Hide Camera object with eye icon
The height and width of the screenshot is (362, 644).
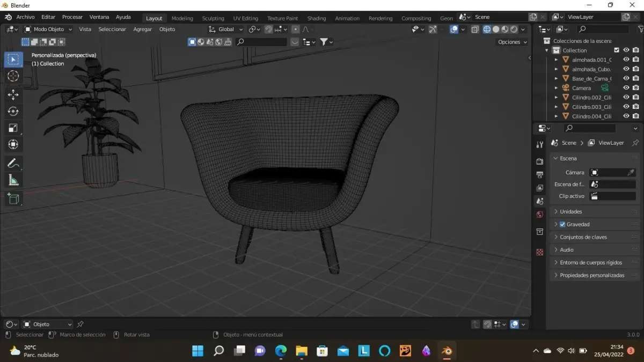[626, 88]
